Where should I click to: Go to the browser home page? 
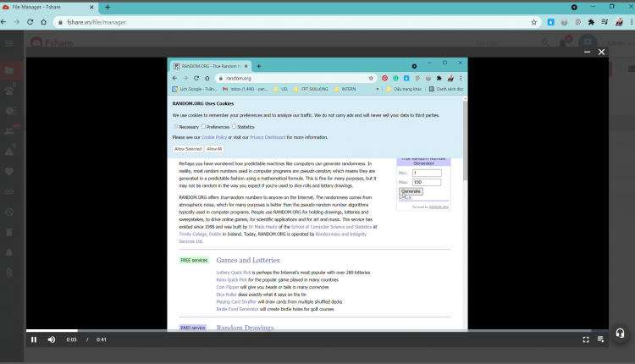(x=44, y=22)
